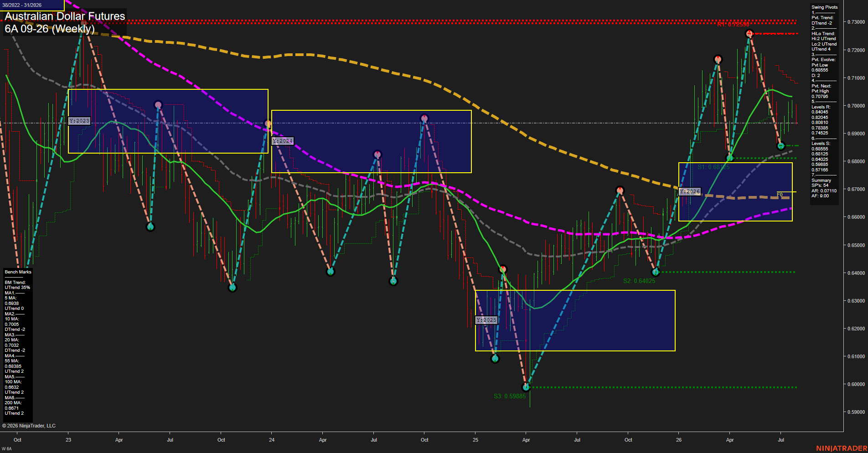
Task: Click the R1: 0.72530 resistance label
Action: point(733,25)
